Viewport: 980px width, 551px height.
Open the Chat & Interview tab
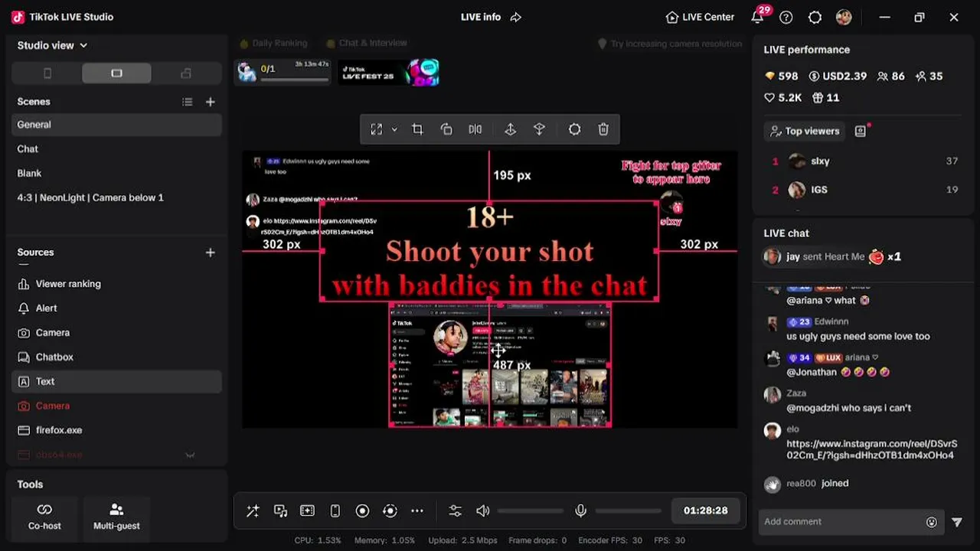pyautogui.click(x=367, y=44)
